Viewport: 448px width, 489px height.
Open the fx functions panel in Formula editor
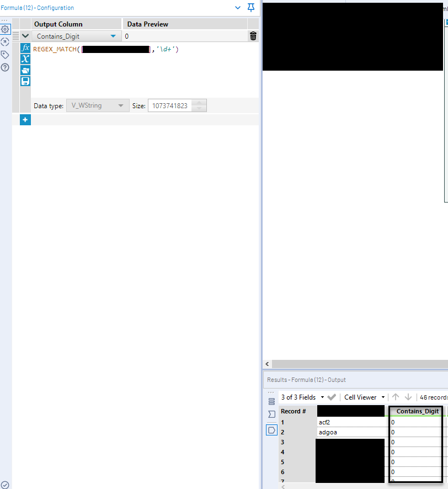pyautogui.click(x=25, y=47)
